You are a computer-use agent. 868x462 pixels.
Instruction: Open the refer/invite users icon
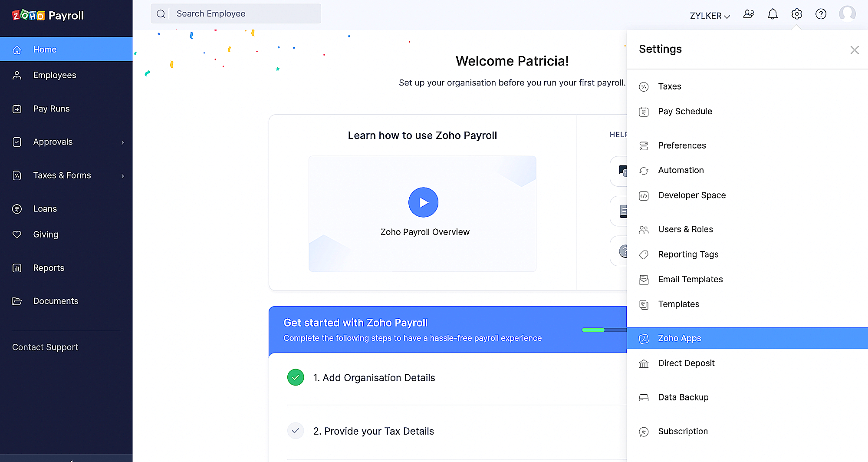[x=749, y=14]
